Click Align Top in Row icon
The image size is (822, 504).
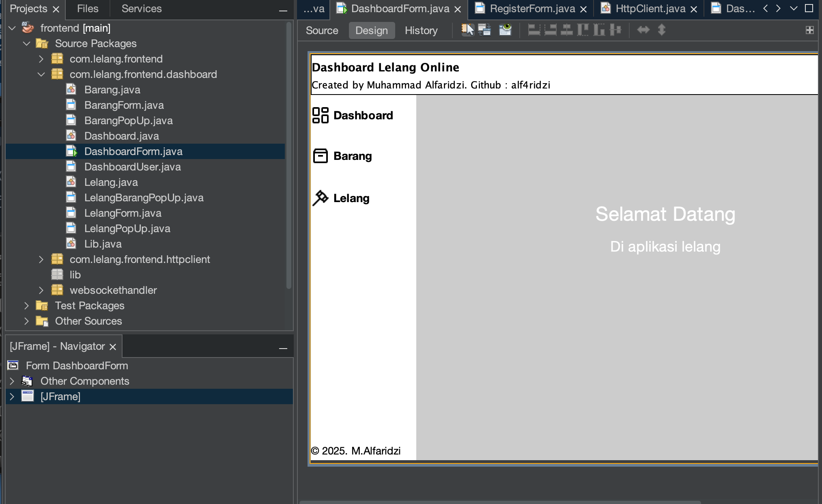coord(583,30)
